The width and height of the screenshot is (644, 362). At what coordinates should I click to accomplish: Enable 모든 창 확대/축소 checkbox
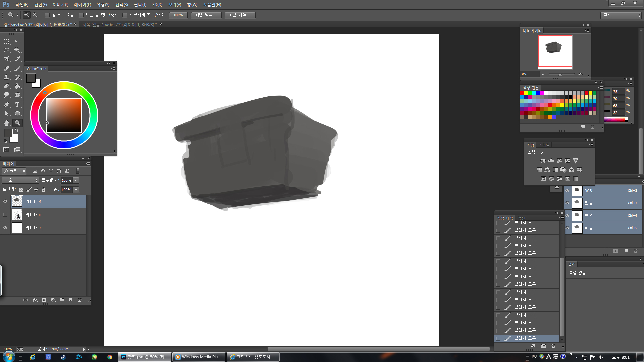81,15
